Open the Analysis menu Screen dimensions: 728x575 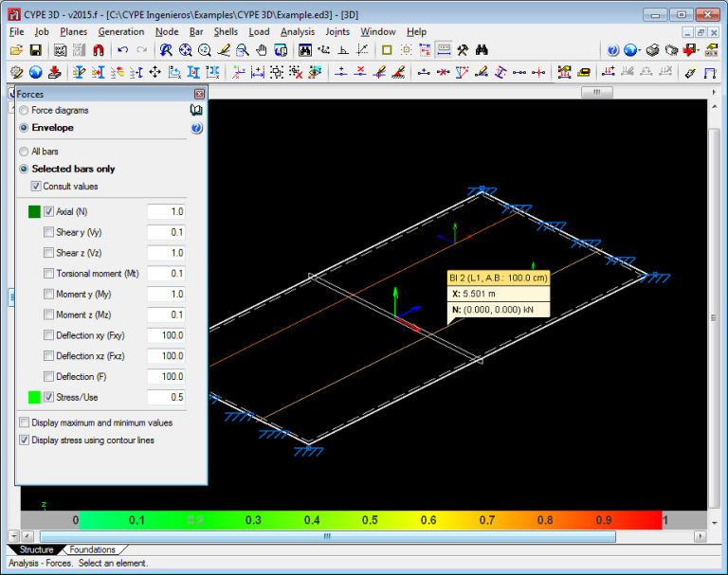pyautogui.click(x=298, y=31)
